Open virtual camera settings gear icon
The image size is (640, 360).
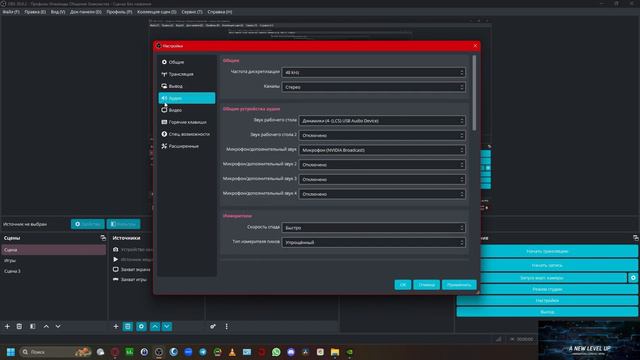tap(633, 278)
